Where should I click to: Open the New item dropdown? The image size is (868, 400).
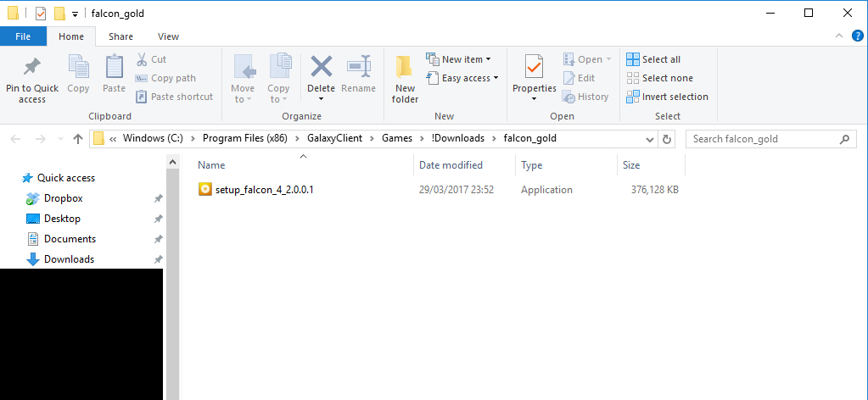pyautogui.click(x=458, y=59)
